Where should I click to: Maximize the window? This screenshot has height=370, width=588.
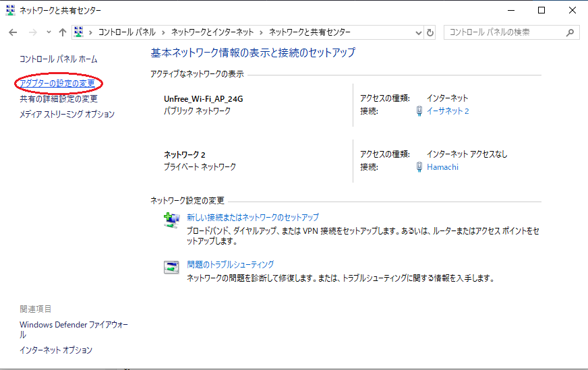(x=541, y=10)
